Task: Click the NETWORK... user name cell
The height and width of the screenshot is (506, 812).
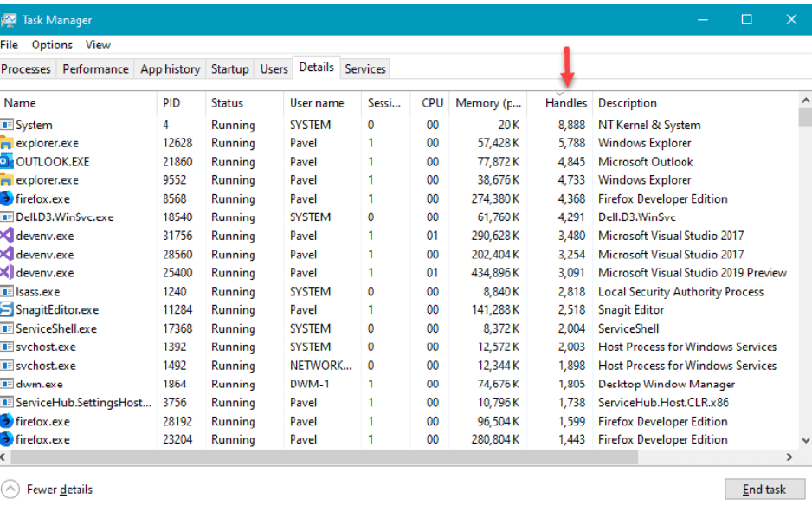Action: pos(320,366)
